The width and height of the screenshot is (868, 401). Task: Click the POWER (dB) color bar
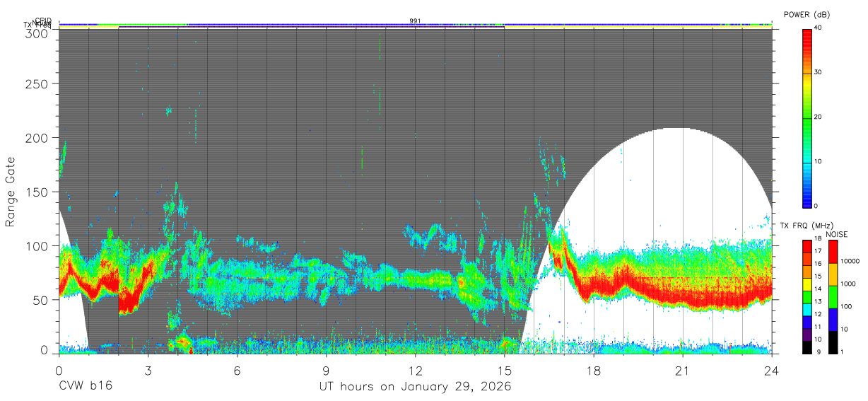pos(807,117)
